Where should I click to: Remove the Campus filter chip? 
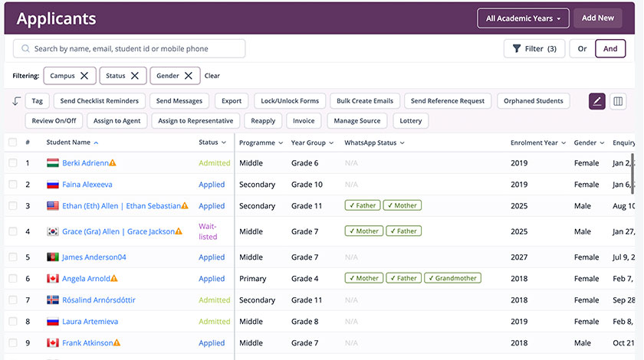click(x=84, y=76)
